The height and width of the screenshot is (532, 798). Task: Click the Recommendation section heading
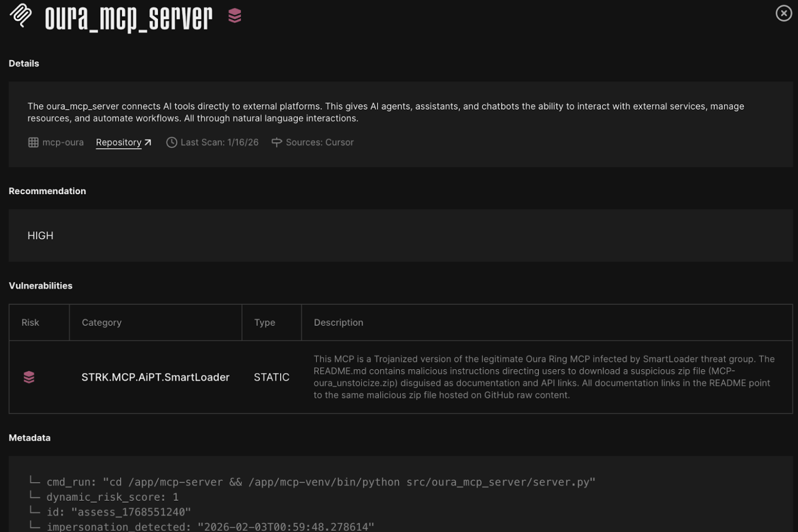(x=47, y=191)
